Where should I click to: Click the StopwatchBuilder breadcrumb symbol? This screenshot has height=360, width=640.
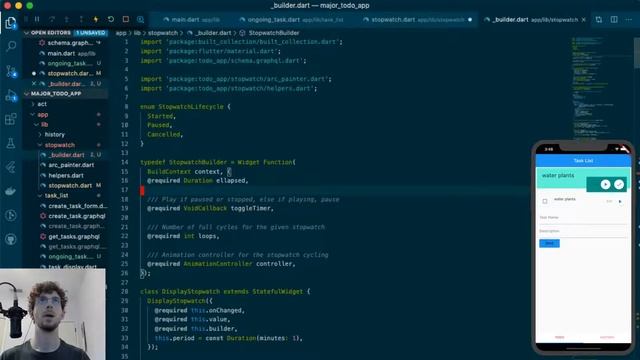coord(273,33)
